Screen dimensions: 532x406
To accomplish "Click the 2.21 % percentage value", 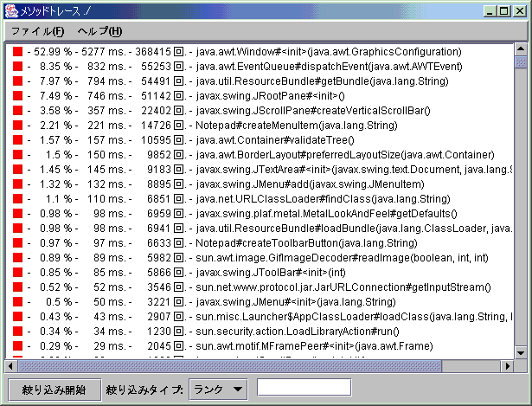I will [56, 126].
